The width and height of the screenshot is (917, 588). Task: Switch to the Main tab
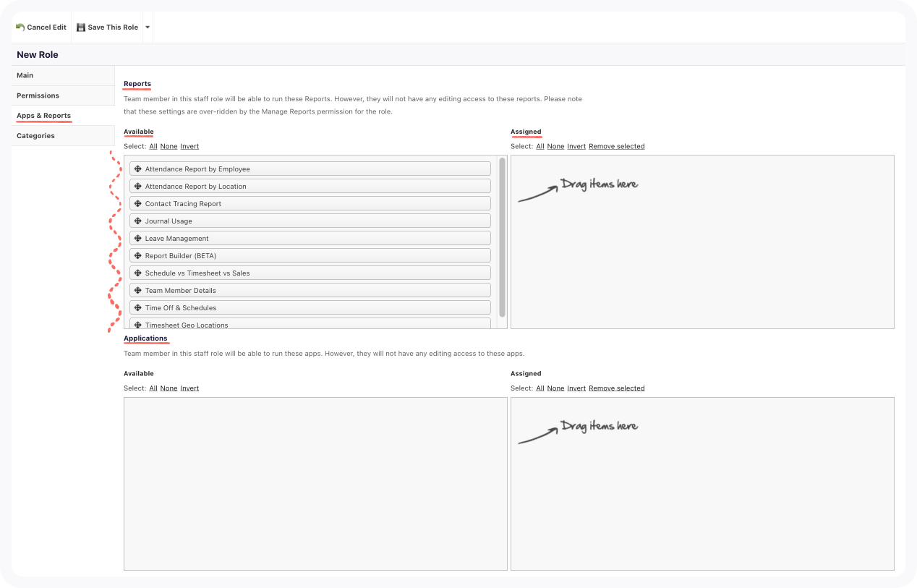(25, 75)
